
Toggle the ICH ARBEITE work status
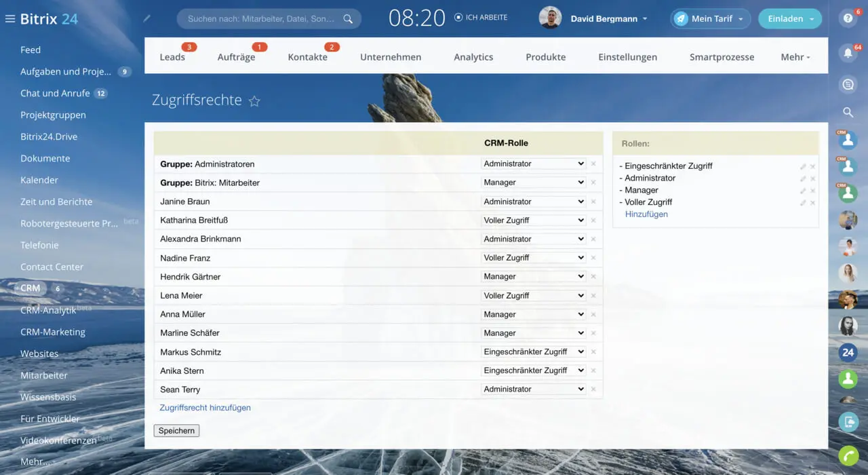point(480,18)
